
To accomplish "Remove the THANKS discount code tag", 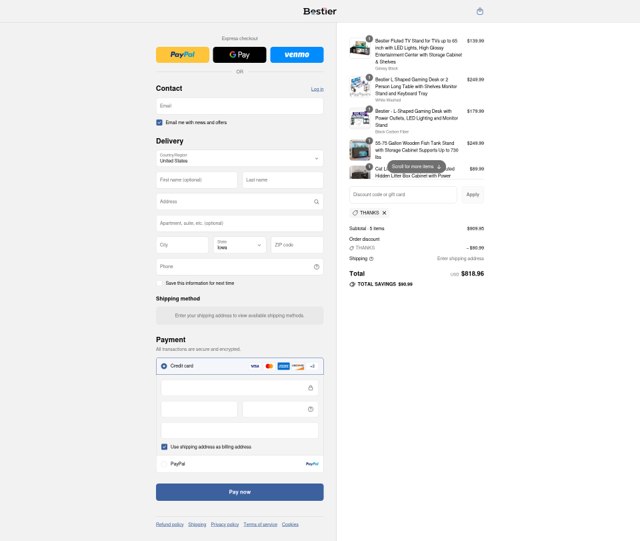I will (x=384, y=213).
